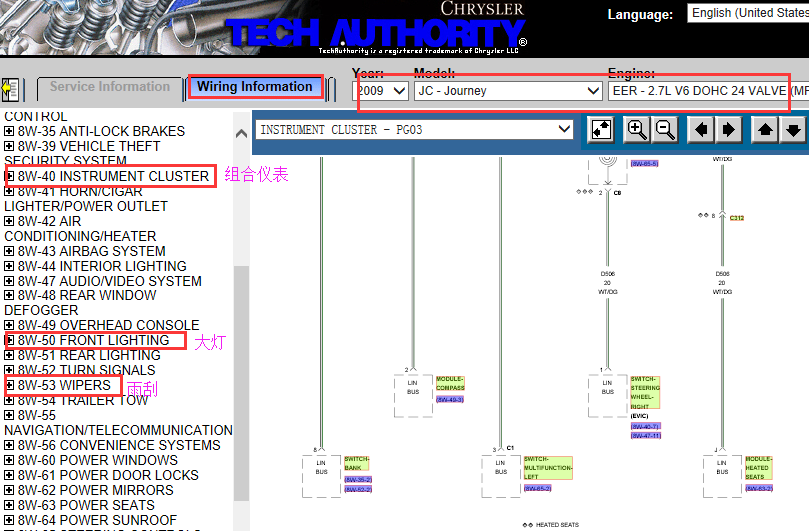Click the C312 connector label
Viewport: 809px width, 531px height.
(x=737, y=218)
